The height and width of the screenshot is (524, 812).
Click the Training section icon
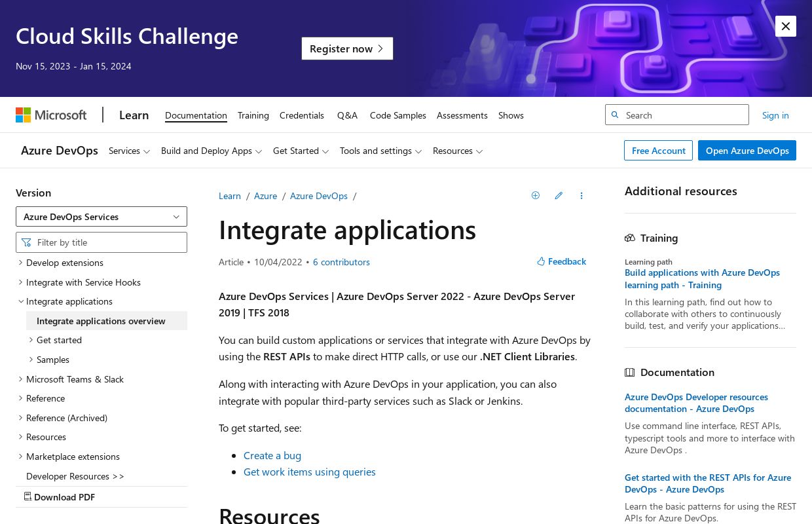tap(630, 238)
